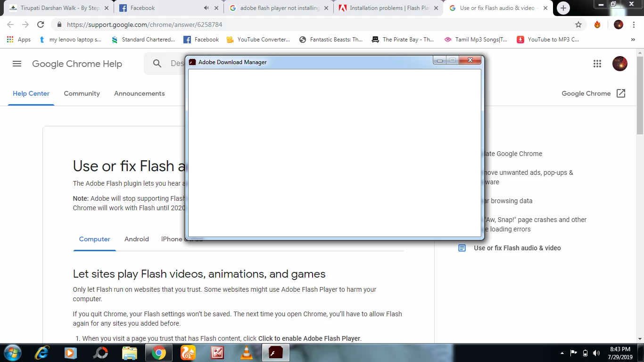
Task: Open the Chrome three-dot menu
Action: click(x=633, y=25)
